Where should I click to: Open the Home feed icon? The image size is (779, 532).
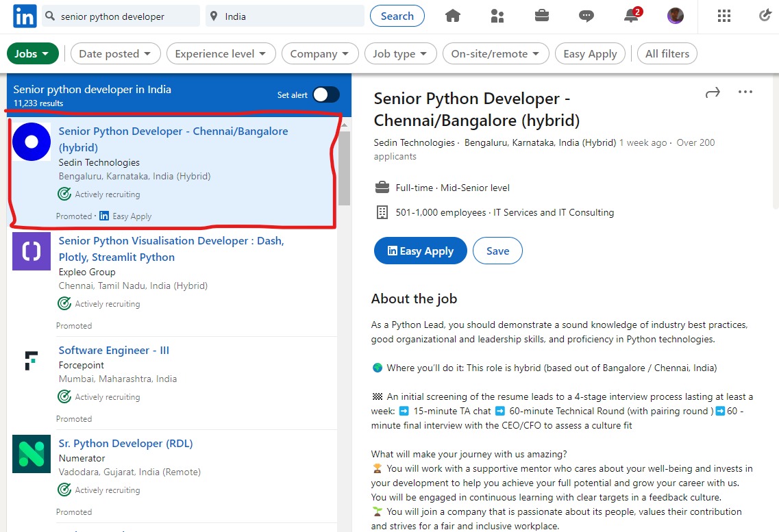453,16
